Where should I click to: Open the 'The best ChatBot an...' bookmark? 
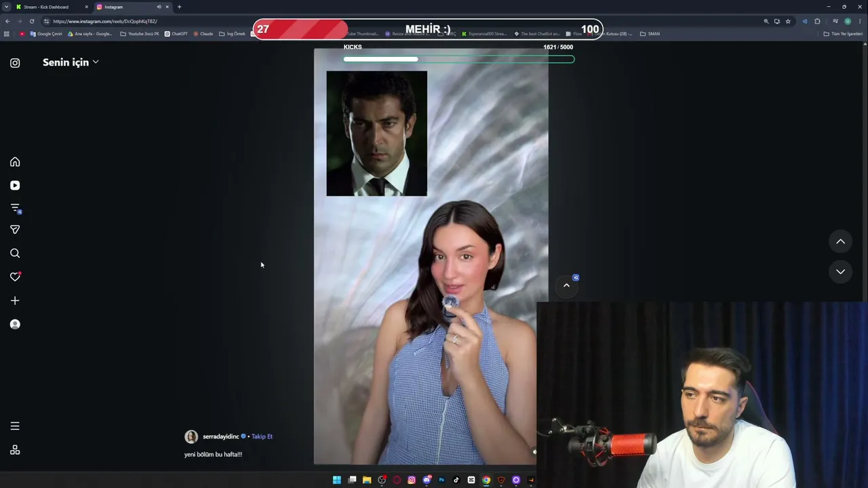tap(537, 34)
